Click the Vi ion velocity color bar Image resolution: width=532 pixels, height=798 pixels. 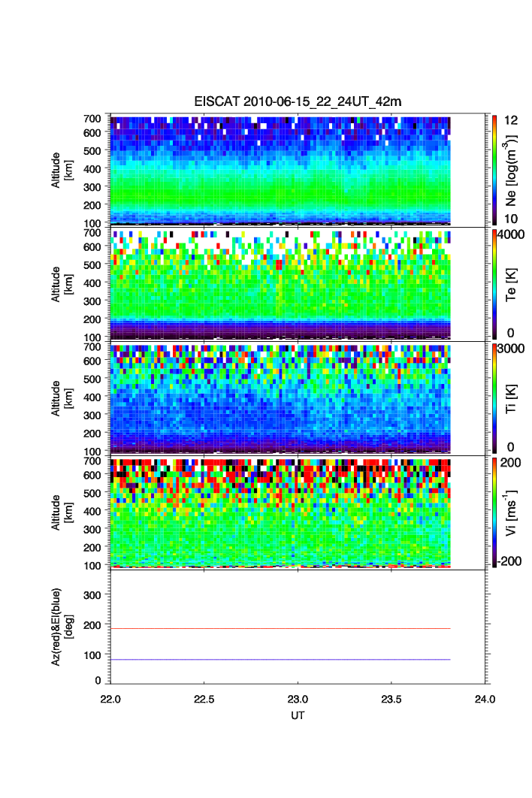point(494,512)
